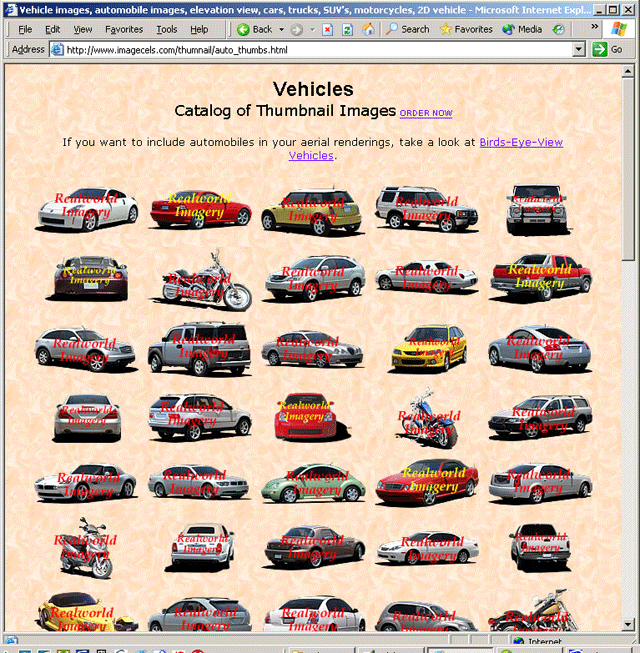Click the IE icon in title bar
Image resolution: width=640 pixels, height=653 pixels.
click(x=10, y=10)
